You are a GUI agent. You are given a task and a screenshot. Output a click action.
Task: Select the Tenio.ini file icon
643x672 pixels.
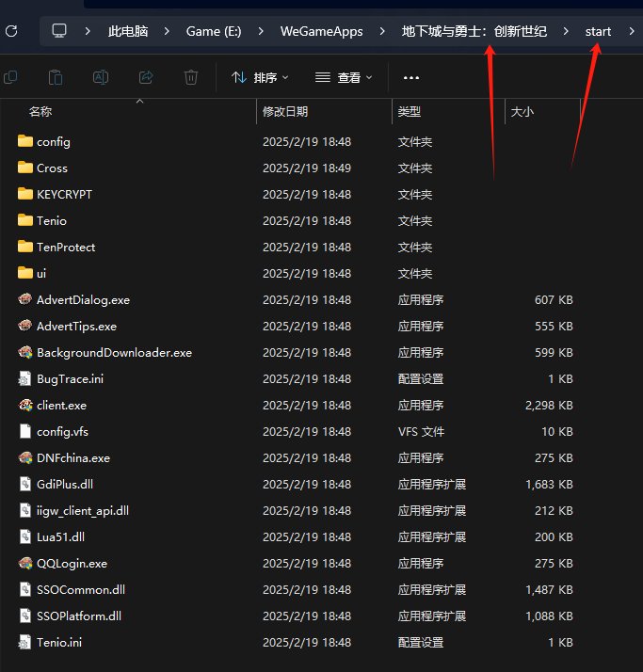pyautogui.click(x=25, y=642)
